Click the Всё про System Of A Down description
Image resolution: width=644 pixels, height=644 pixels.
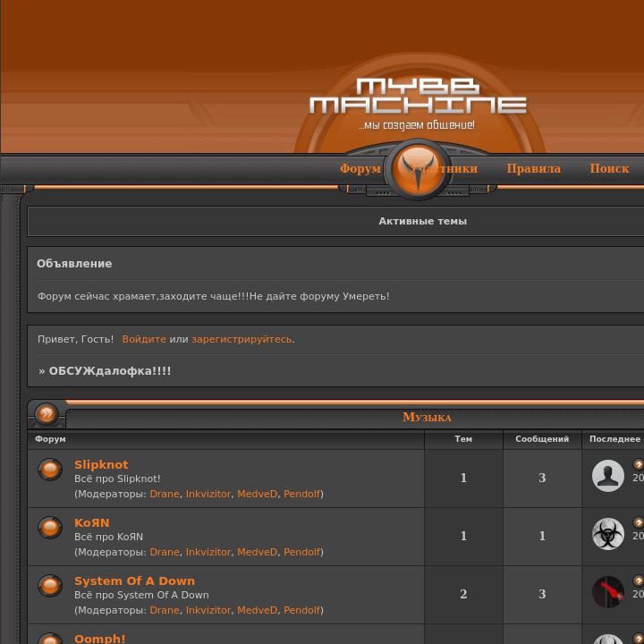[141, 595]
